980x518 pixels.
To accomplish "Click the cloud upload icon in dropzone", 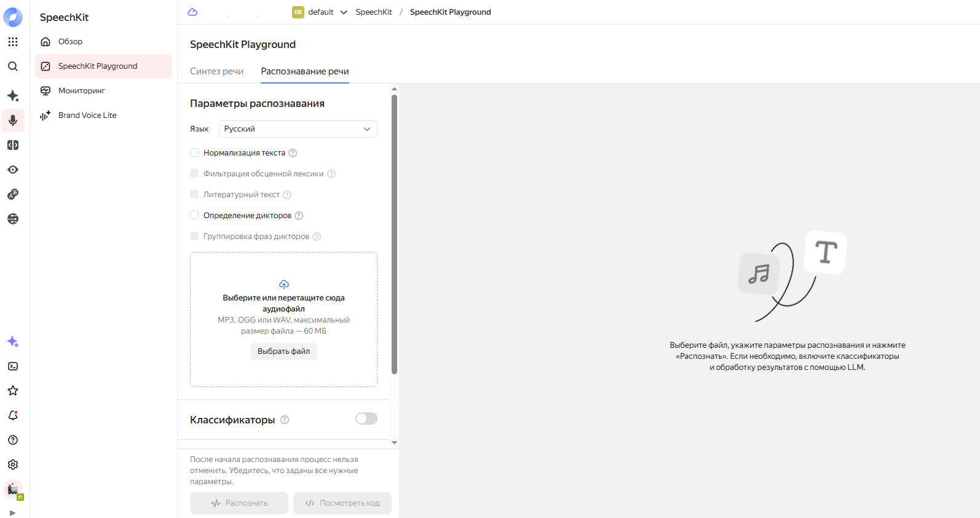I will (284, 284).
